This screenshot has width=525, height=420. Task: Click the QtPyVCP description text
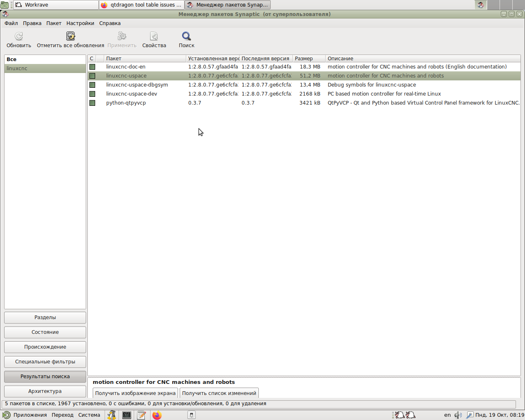pos(423,103)
